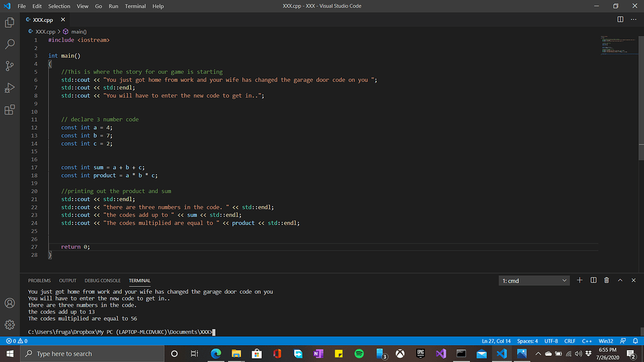The width and height of the screenshot is (644, 362).
Task: Click the 'Type here to search' taskbar box
Action: point(92,353)
